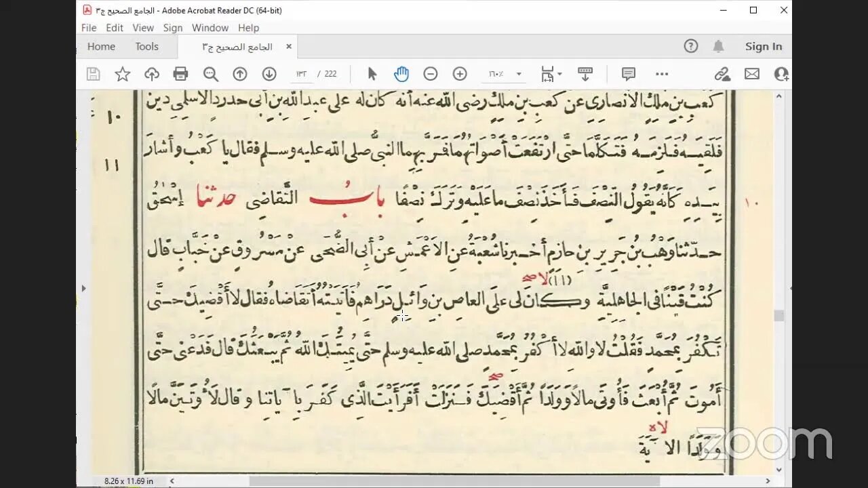
Task: View notifications bell
Action: point(718,46)
